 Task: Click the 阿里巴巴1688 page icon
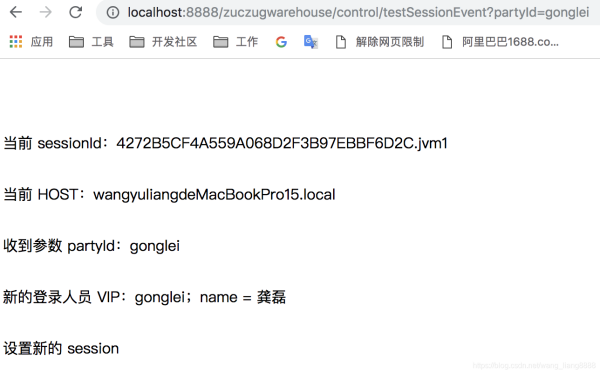point(447,42)
